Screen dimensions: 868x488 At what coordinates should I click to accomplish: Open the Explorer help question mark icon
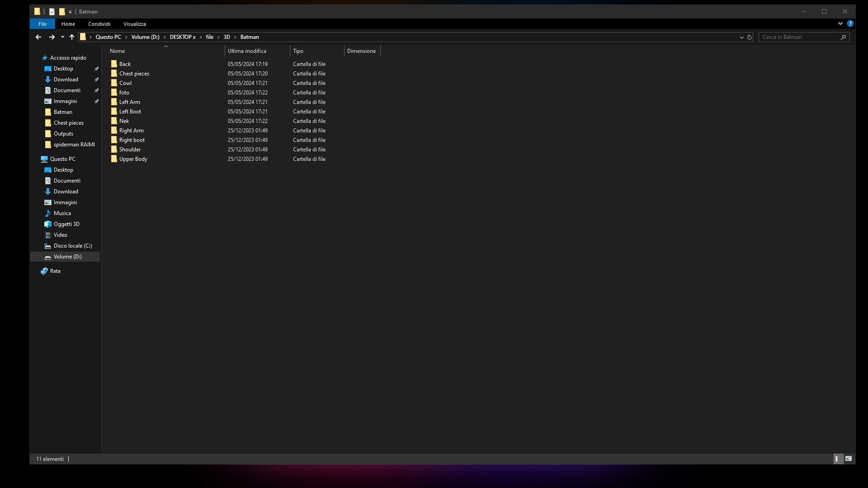tap(850, 23)
